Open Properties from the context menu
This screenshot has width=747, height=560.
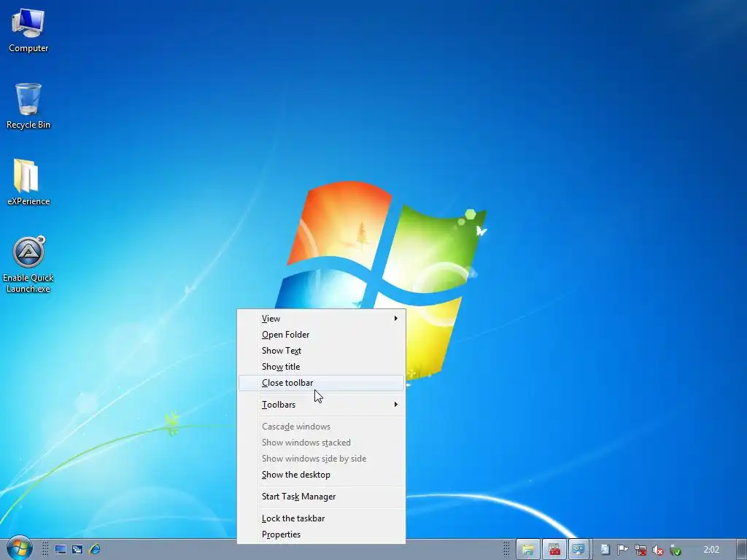(x=321, y=534)
